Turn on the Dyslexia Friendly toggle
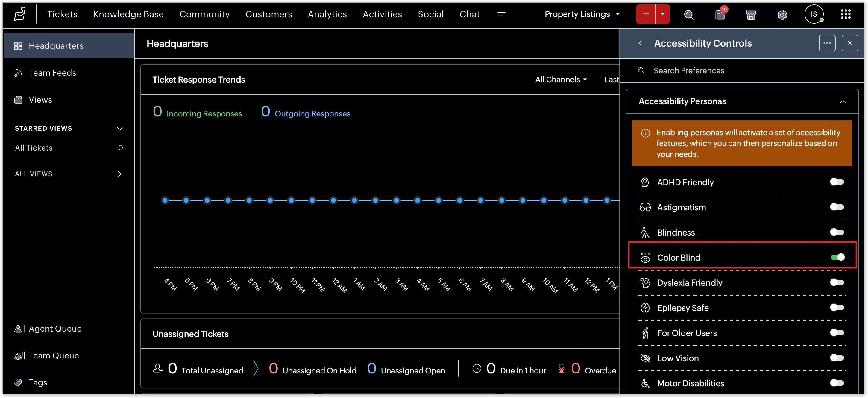Viewport: 868px width, 398px height. click(x=837, y=282)
